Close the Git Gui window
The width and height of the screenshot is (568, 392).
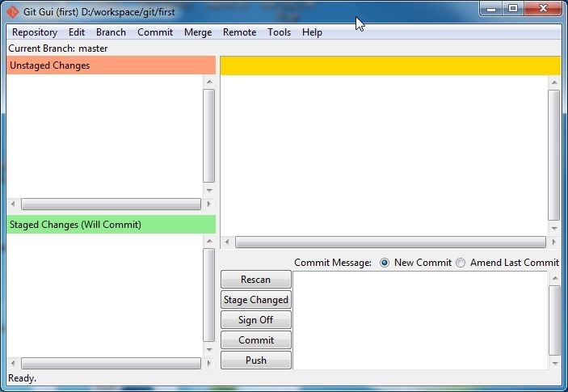coord(543,9)
